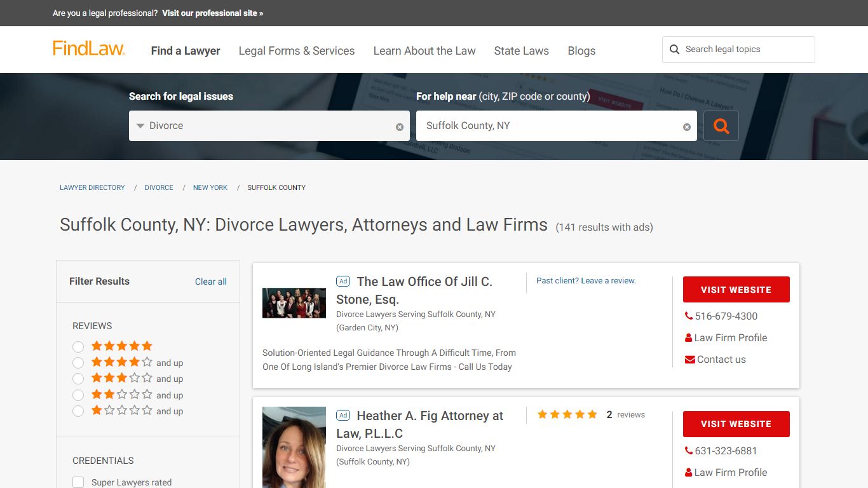Image resolution: width=868 pixels, height=488 pixels.
Task: Click Past client? Leave a review link
Action: pyautogui.click(x=586, y=280)
